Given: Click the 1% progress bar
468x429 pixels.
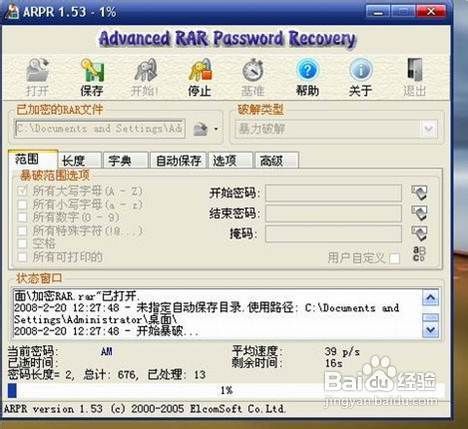Looking at the screenshot, I should [227, 390].
